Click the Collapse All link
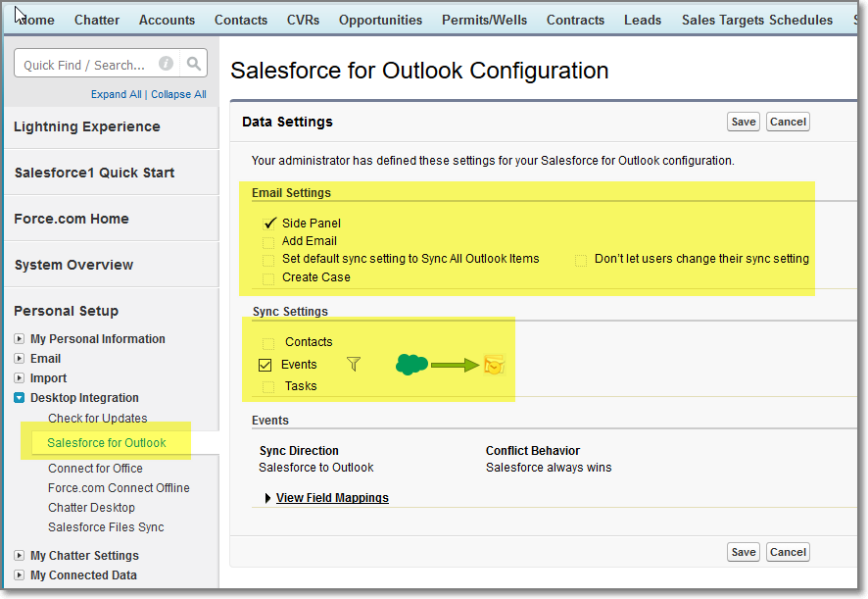The width and height of the screenshot is (868, 599). pyautogui.click(x=179, y=94)
